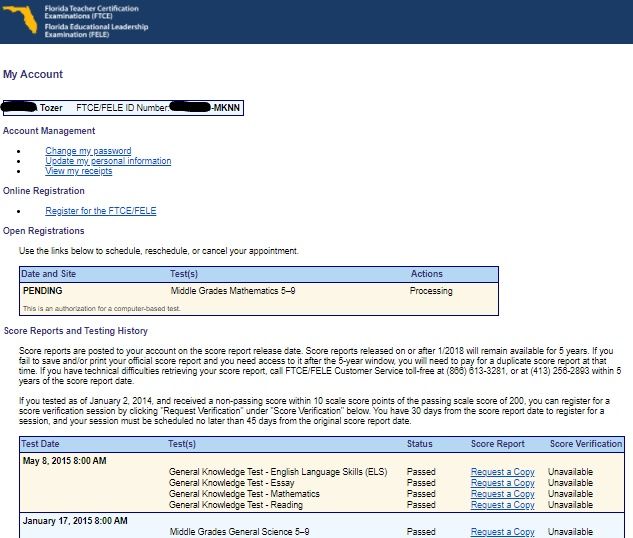
Task: Click Middle Grades General Science 5–9 text
Action: [x=239, y=532]
